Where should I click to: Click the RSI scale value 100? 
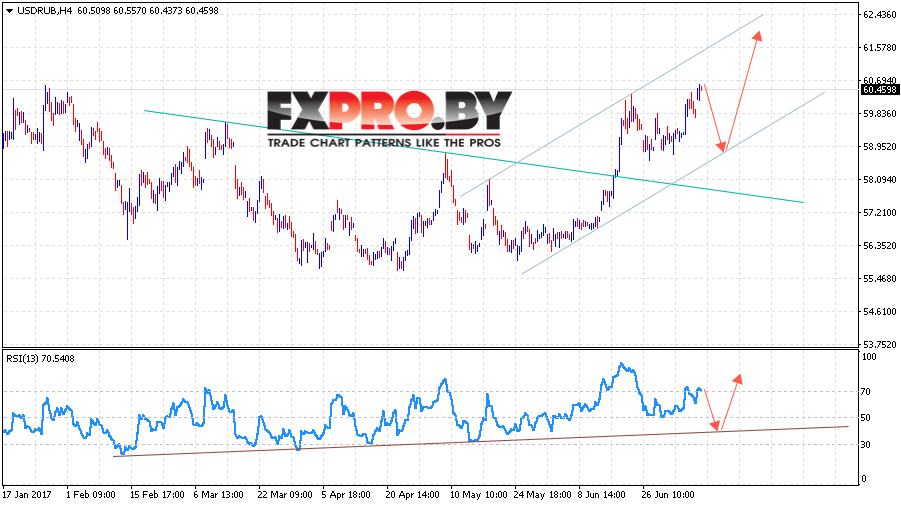point(869,357)
